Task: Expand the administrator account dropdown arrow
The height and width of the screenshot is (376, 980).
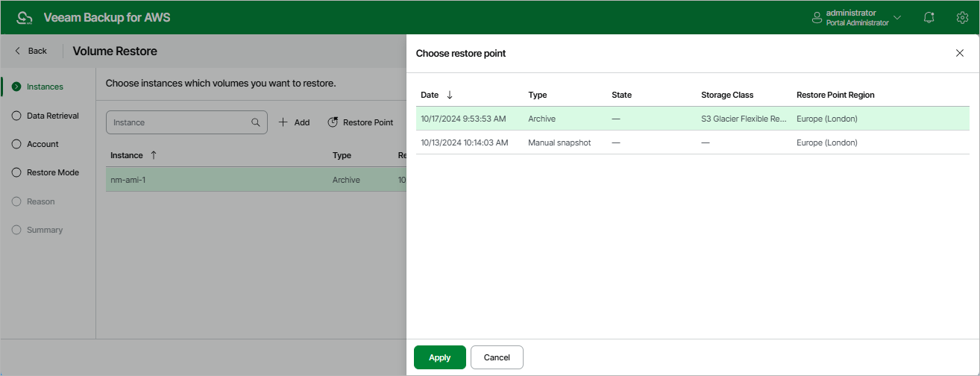Action: tap(897, 17)
